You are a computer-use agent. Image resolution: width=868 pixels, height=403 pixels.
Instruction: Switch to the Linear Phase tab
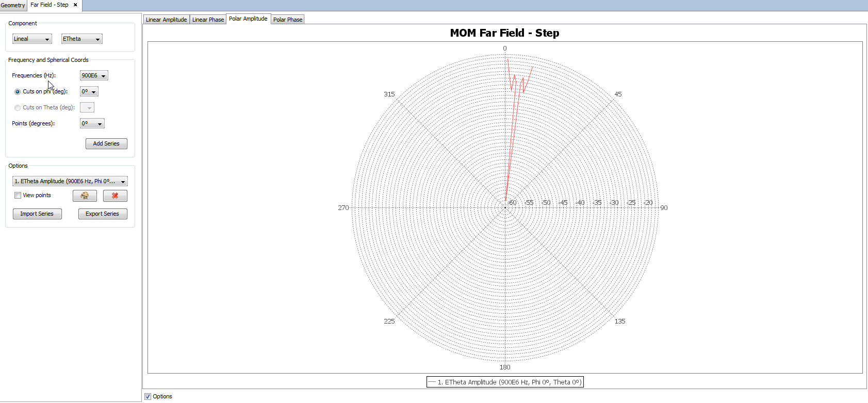coord(208,20)
